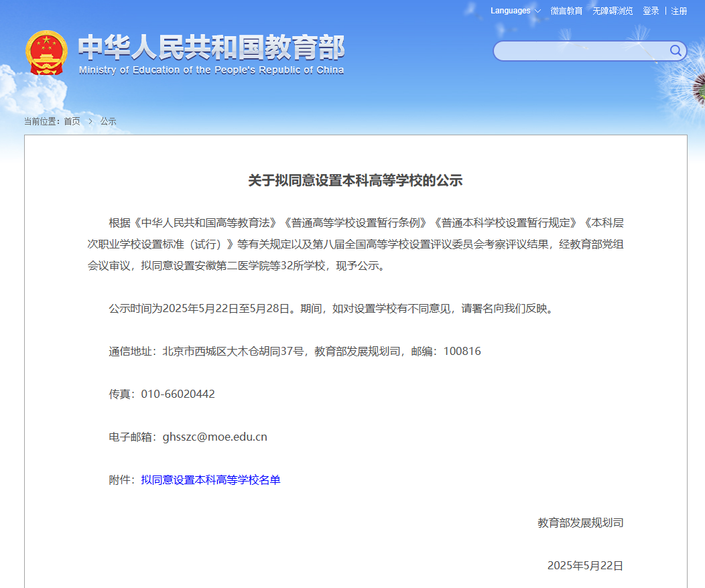Click the fax number 010-66020442
This screenshot has width=705, height=588.
point(178,394)
